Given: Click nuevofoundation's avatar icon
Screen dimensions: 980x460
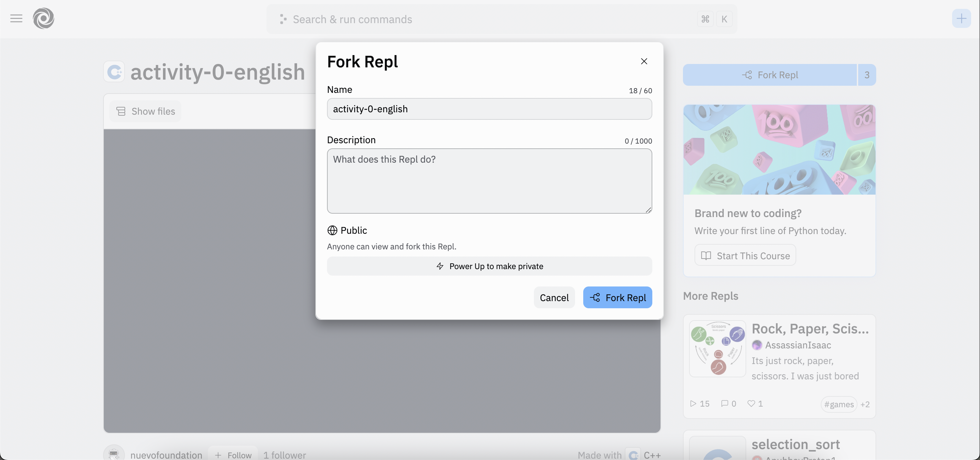Looking at the screenshot, I should [x=113, y=454].
